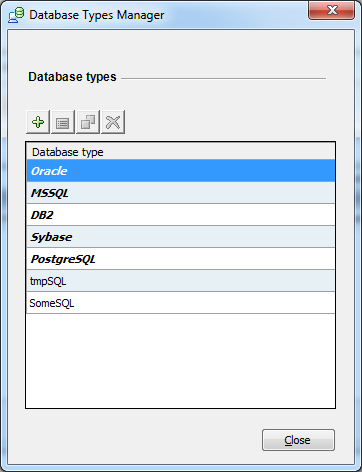This screenshot has width=362, height=472.
Task: Click the Close button
Action: (298, 440)
